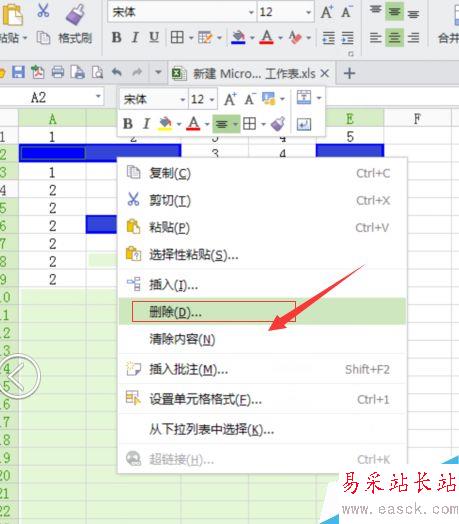Click the Print icon in quick access bar
Screen dimensions: 459x524
[x=58, y=72]
